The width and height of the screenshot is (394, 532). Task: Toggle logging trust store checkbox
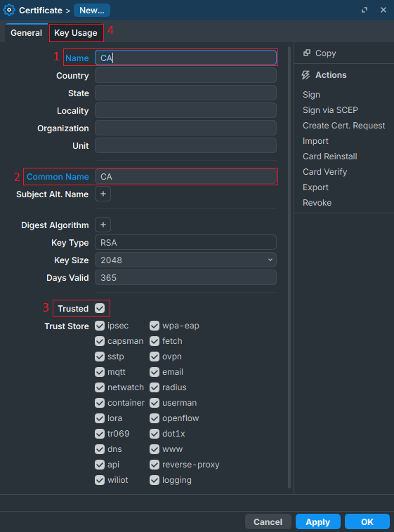click(x=155, y=480)
